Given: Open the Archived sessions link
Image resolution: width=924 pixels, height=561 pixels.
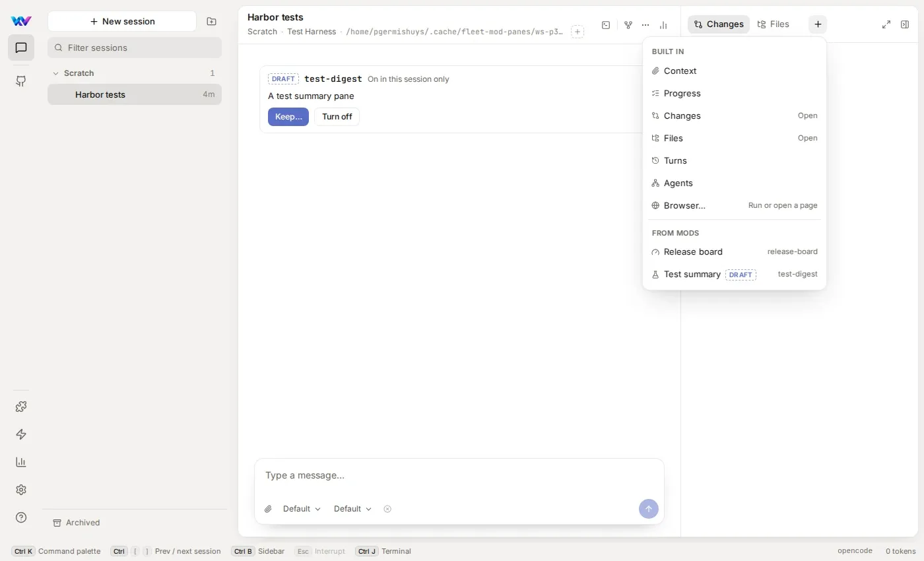Looking at the screenshot, I should click(77, 523).
